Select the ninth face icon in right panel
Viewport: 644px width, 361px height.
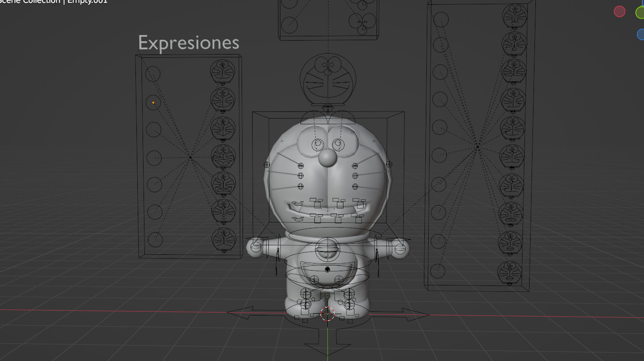tap(511, 243)
